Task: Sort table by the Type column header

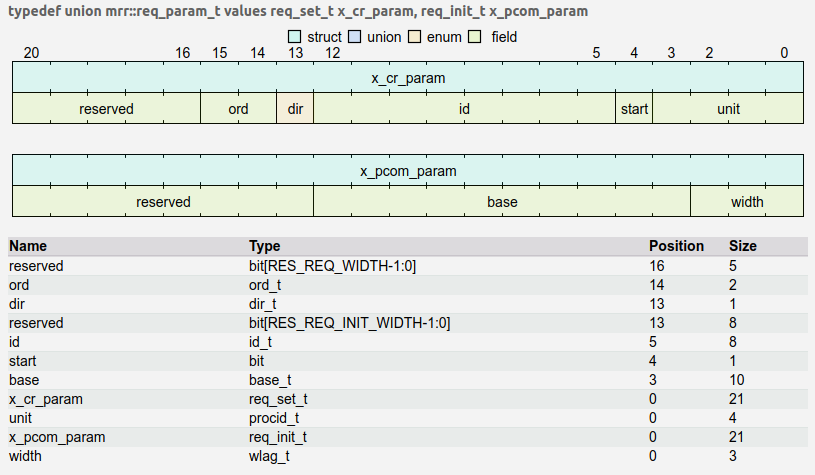Action: (265, 246)
